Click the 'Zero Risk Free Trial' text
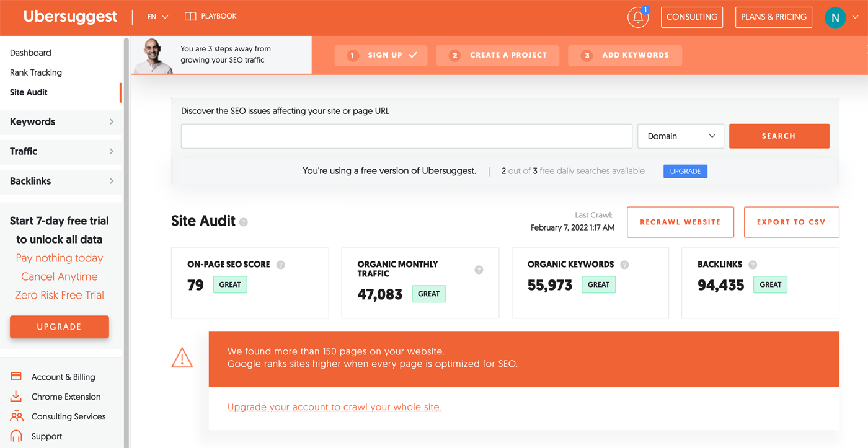This screenshot has width=868, height=448. tap(60, 295)
